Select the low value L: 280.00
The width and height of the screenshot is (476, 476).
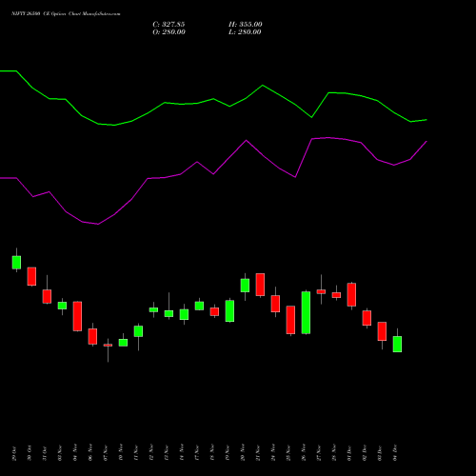(x=245, y=32)
